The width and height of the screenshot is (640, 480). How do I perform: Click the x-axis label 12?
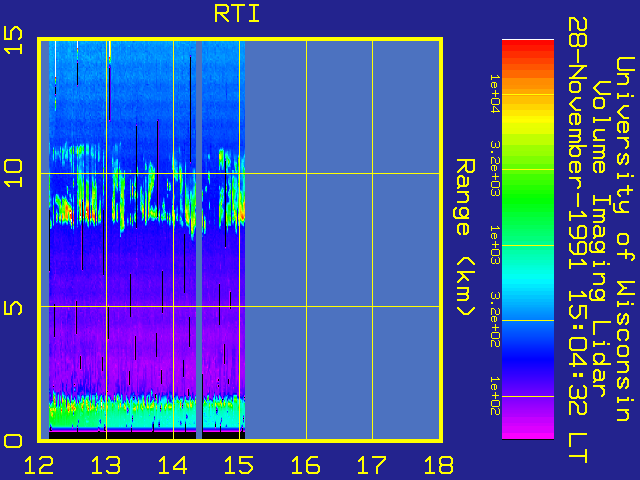[39, 465]
